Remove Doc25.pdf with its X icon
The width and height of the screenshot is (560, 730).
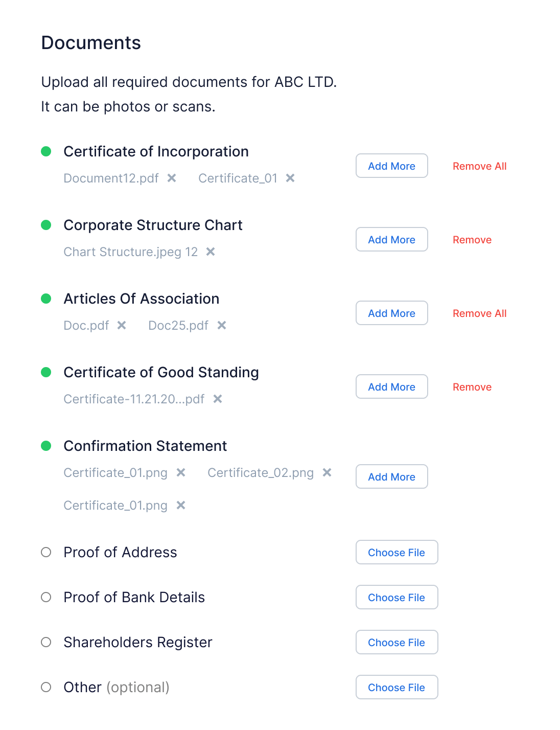(222, 325)
